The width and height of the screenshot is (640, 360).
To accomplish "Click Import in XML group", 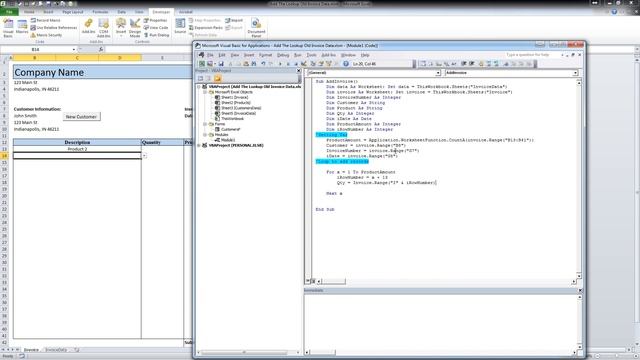I will (x=234, y=20).
